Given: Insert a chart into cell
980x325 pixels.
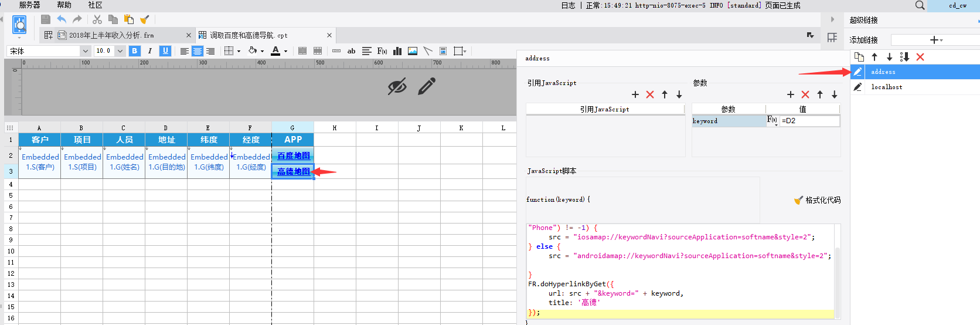Looking at the screenshot, I should coord(397,51).
